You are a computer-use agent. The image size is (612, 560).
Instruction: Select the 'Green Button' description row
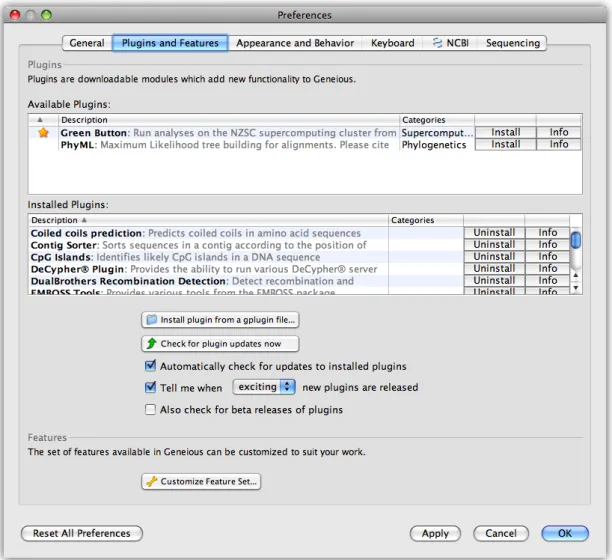point(228,133)
